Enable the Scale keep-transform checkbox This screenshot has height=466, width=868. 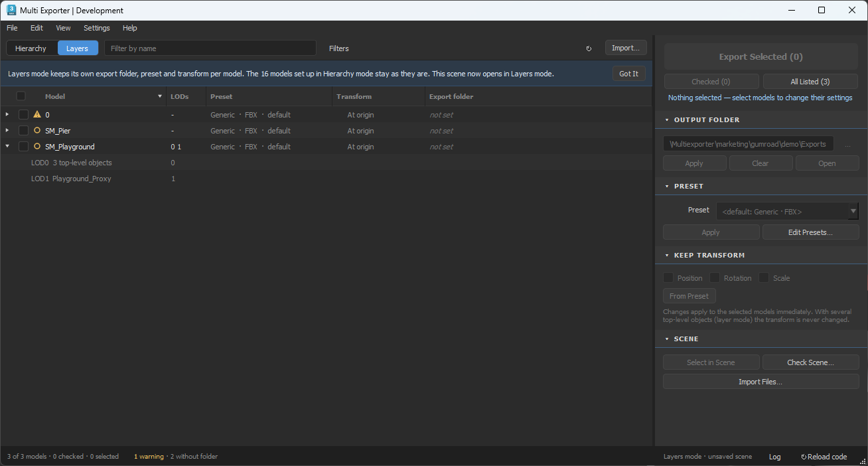764,278
